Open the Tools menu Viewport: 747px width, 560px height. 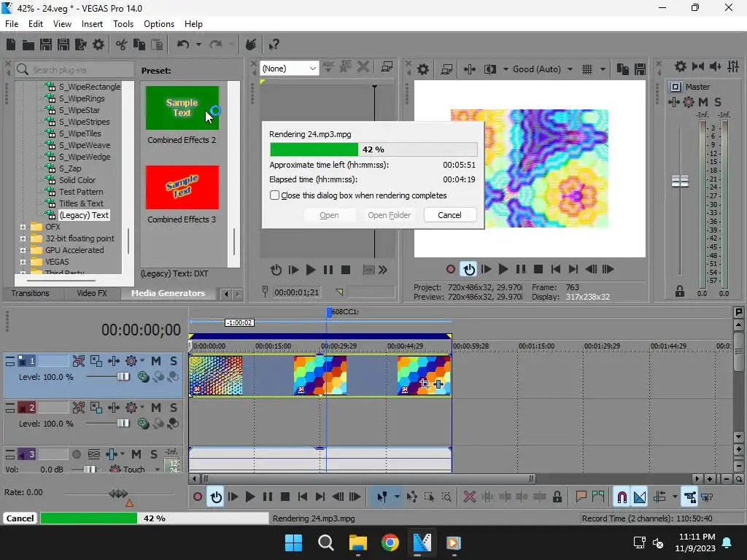click(x=123, y=24)
